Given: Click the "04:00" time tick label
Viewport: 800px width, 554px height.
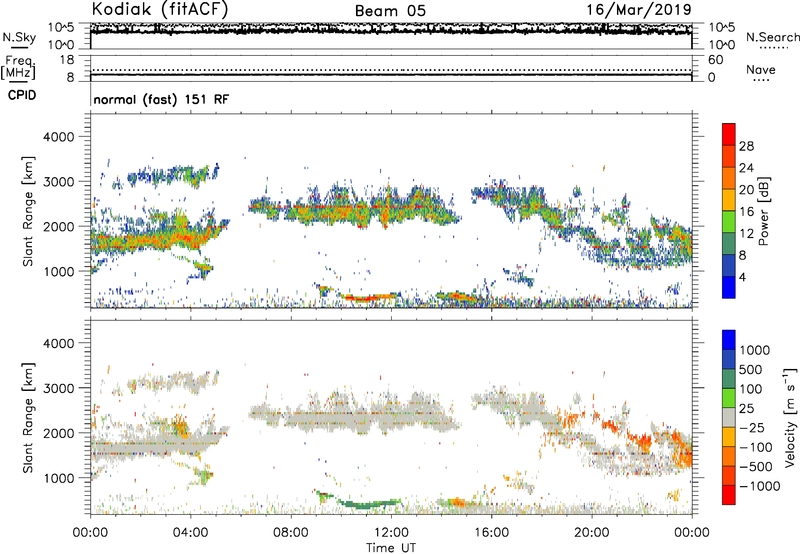Looking at the screenshot, I should (191, 533).
